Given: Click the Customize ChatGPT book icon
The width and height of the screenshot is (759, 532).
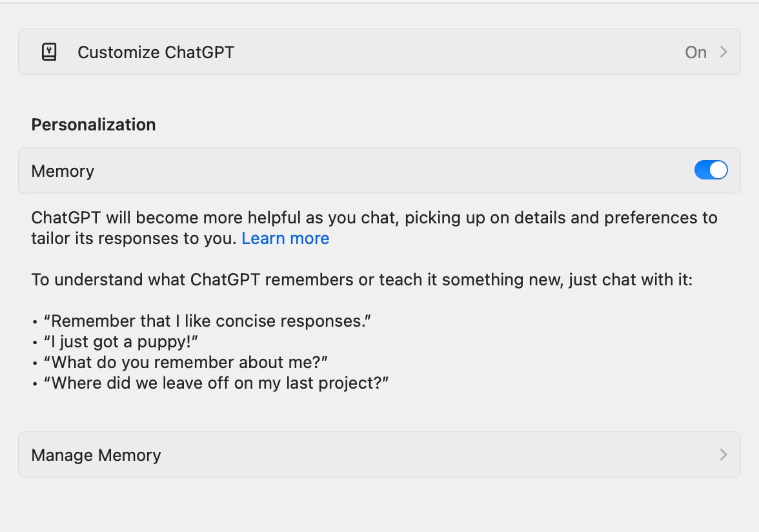Looking at the screenshot, I should (49, 52).
